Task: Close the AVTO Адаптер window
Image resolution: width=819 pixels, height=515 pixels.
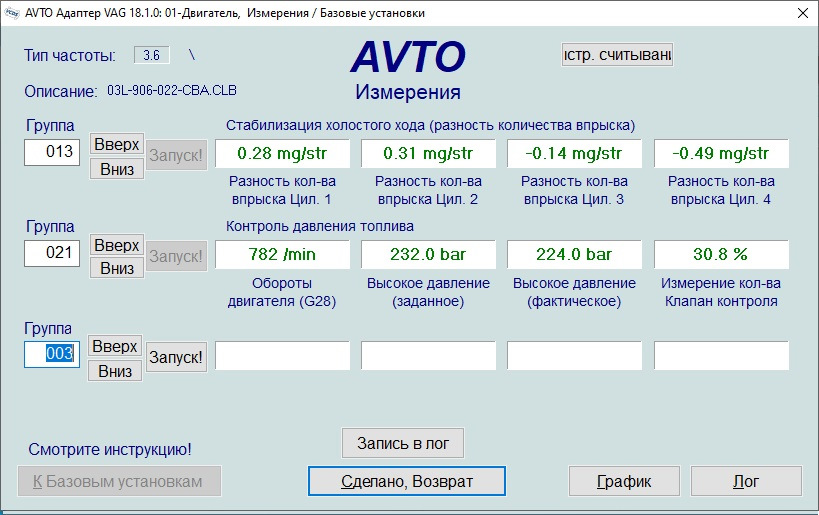Action: coord(803,13)
